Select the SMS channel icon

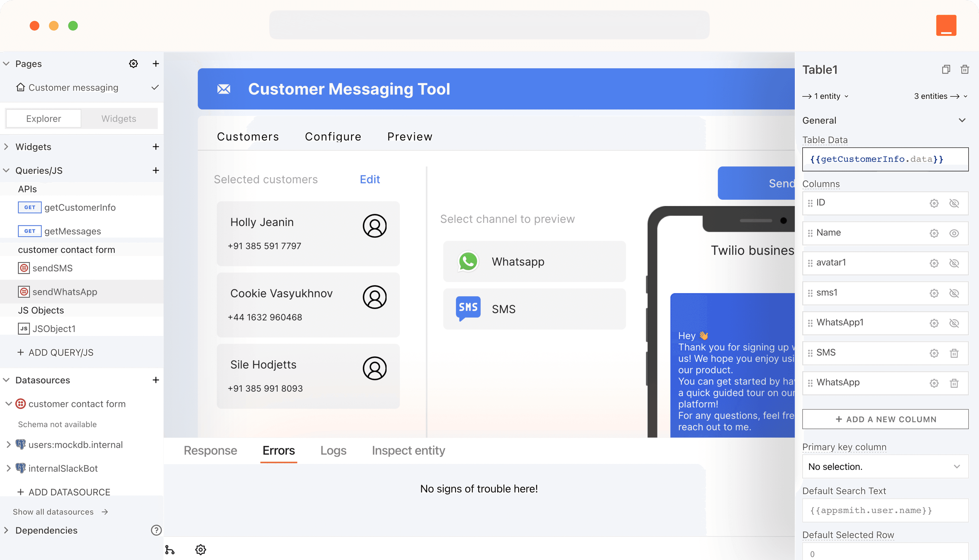pos(468,308)
